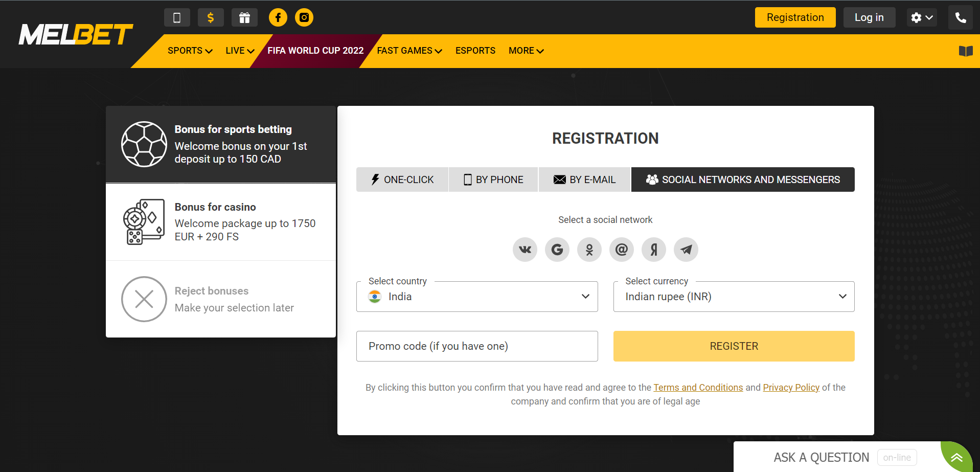980x472 pixels.
Task: Register via VK social network icon
Action: pyautogui.click(x=525, y=250)
